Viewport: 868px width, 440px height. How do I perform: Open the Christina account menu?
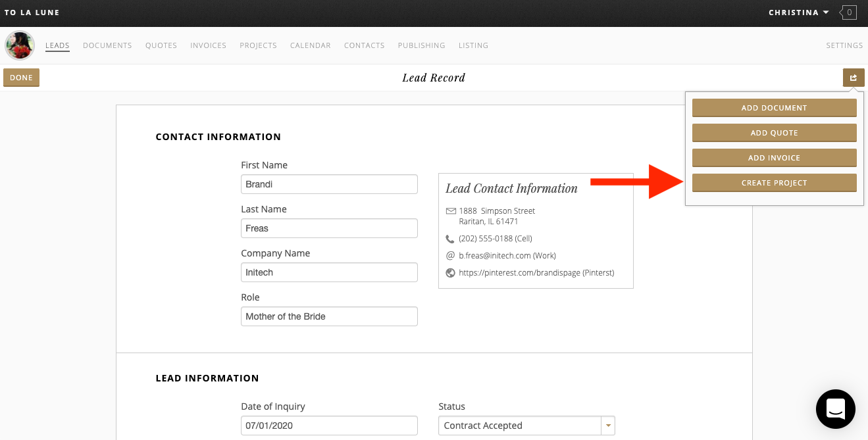point(798,12)
